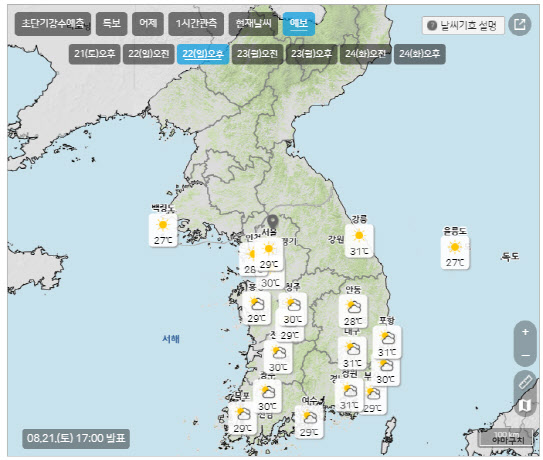The height and width of the screenshot is (460, 543).
Task: Select the 24(화)오후 forecast time
Action: [x=419, y=54]
